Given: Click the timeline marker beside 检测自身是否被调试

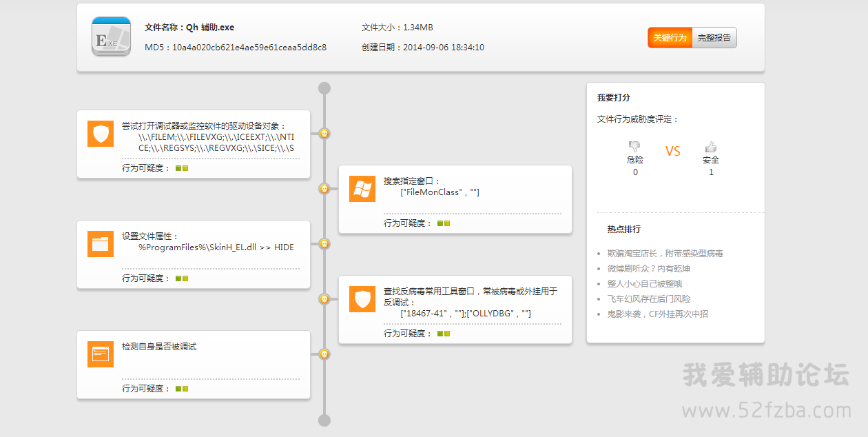Looking at the screenshot, I should coord(324,354).
